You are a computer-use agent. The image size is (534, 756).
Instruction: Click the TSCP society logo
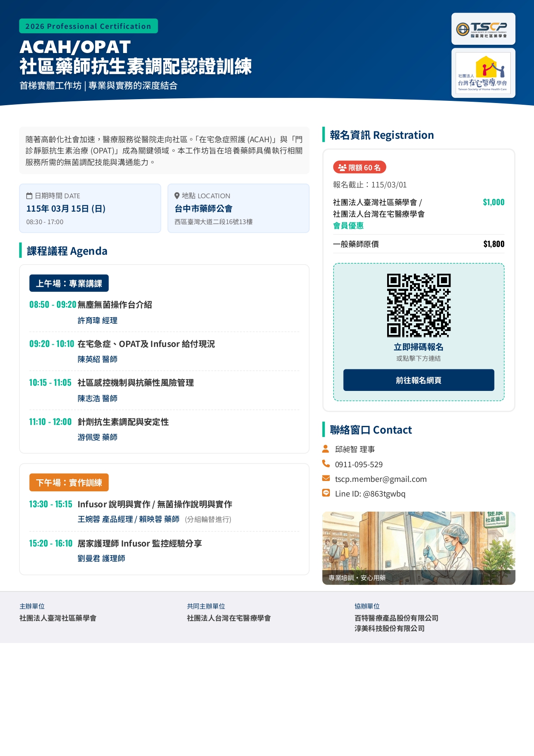click(483, 29)
